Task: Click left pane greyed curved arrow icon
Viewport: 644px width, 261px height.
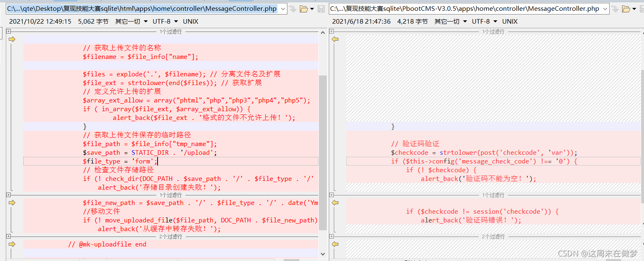Action: pyautogui.click(x=293, y=9)
